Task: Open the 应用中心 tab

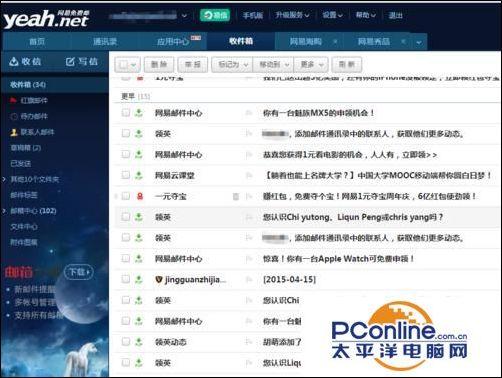Action: click(173, 41)
